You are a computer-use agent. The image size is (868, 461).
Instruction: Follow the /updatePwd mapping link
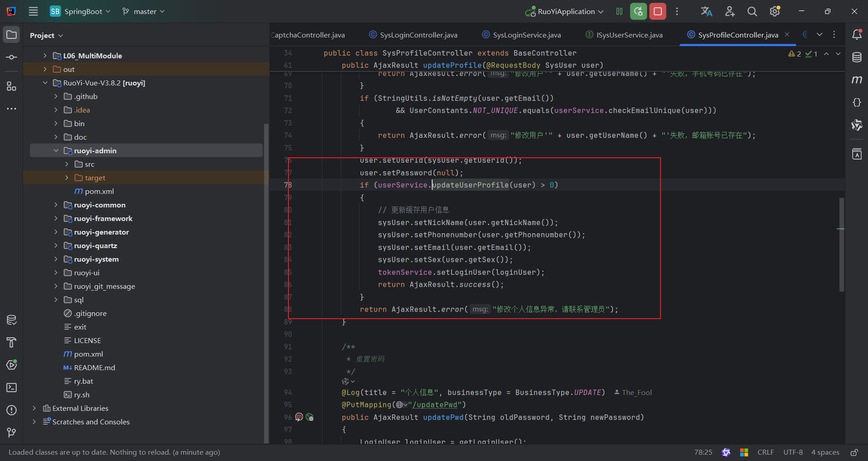(x=434, y=405)
